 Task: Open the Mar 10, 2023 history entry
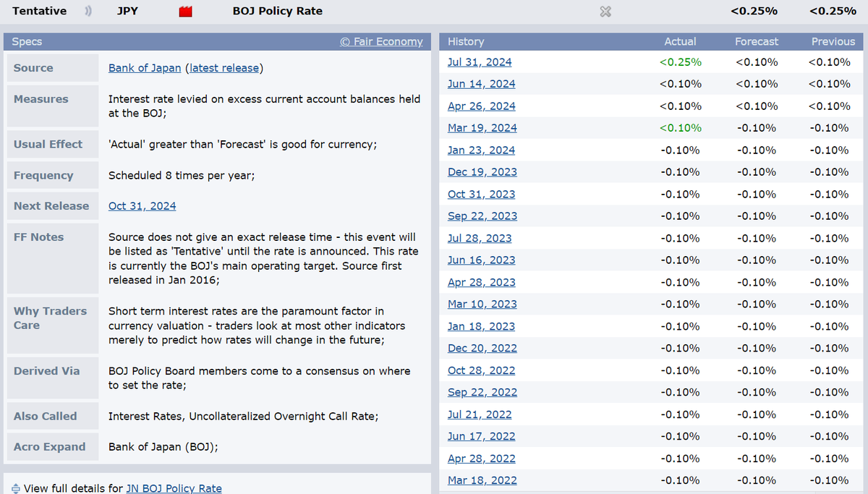tap(482, 305)
